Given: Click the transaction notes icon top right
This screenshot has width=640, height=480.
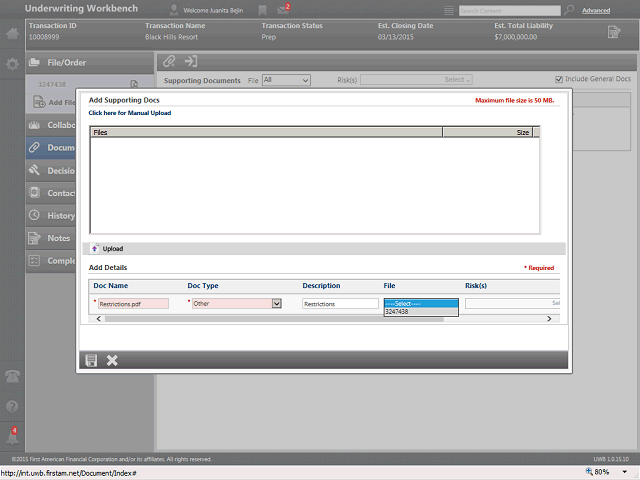Looking at the screenshot, I should click(614, 32).
